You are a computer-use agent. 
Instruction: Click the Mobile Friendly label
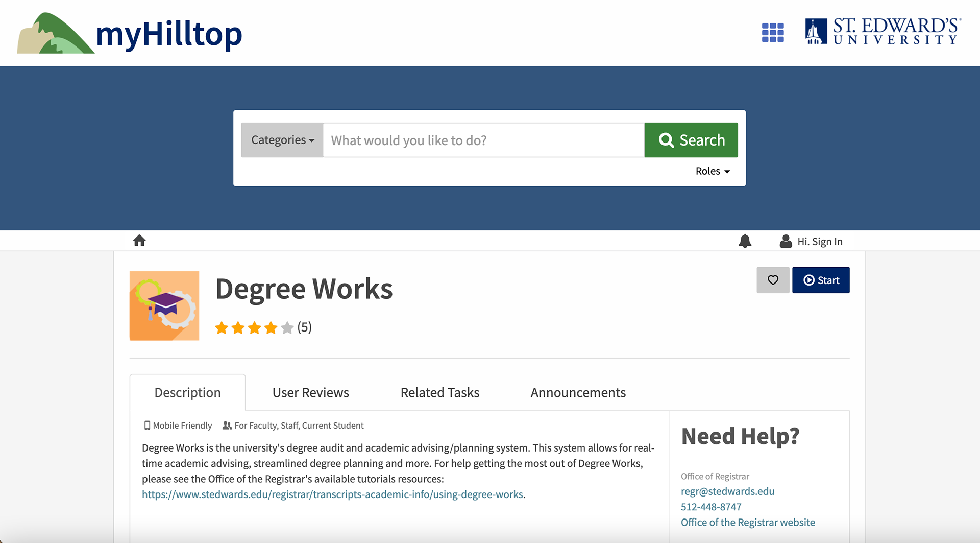pos(178,426)
